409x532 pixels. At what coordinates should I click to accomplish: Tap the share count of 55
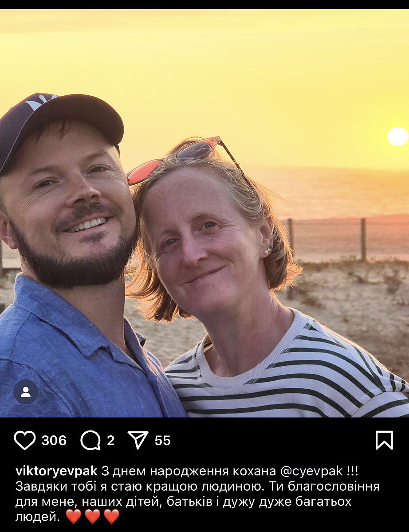coord(162,440)
